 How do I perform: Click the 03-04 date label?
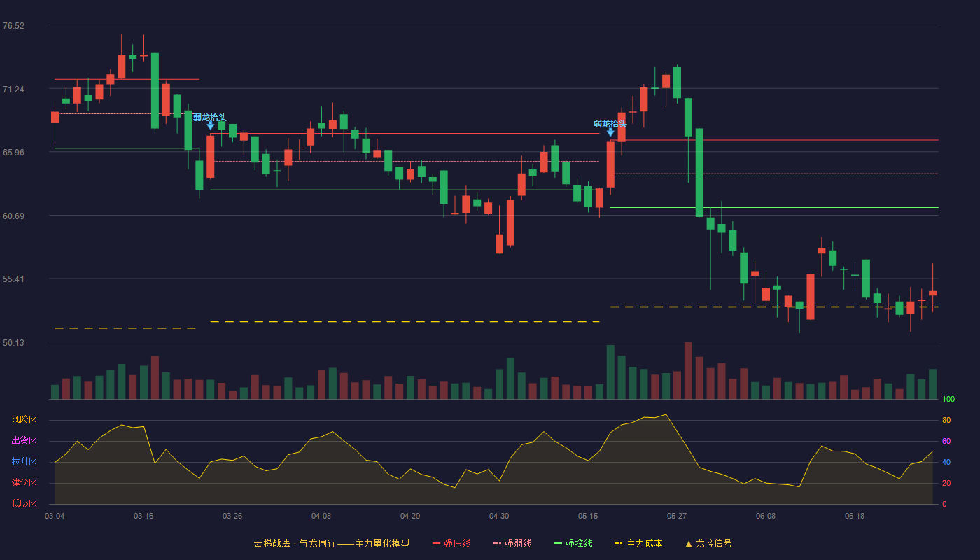[55, 516]
